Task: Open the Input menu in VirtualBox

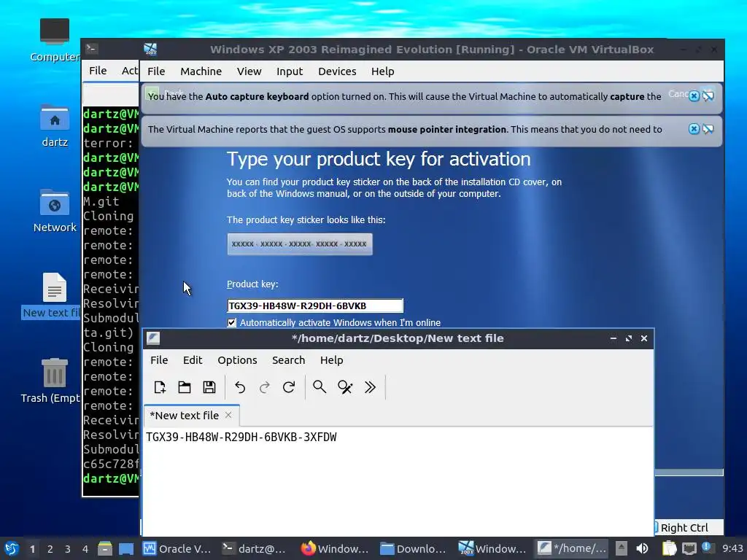Action: 290,71
